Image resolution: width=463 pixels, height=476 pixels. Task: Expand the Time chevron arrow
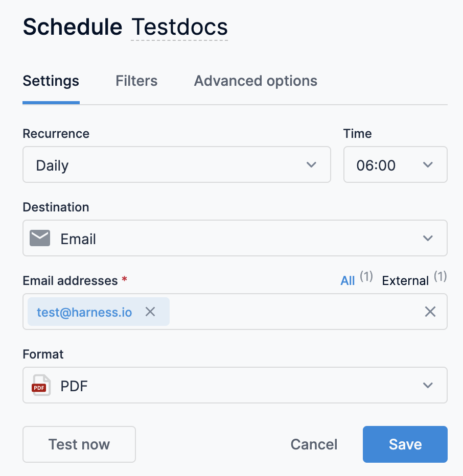pyautogui.click(x=428, y=165)
